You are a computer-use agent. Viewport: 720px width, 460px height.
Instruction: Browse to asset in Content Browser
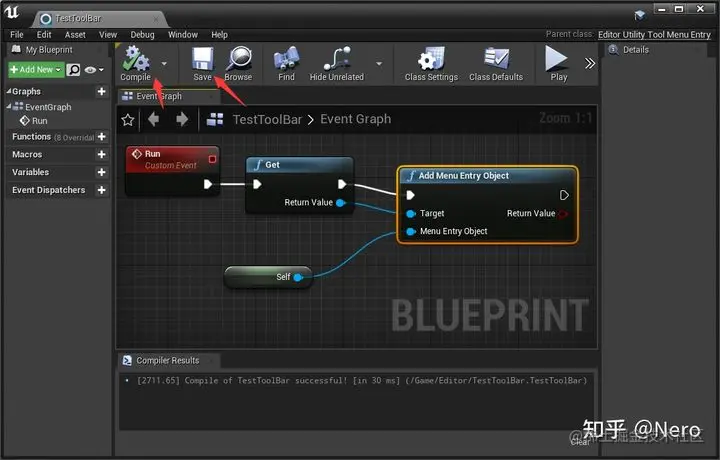coord(238,63)
